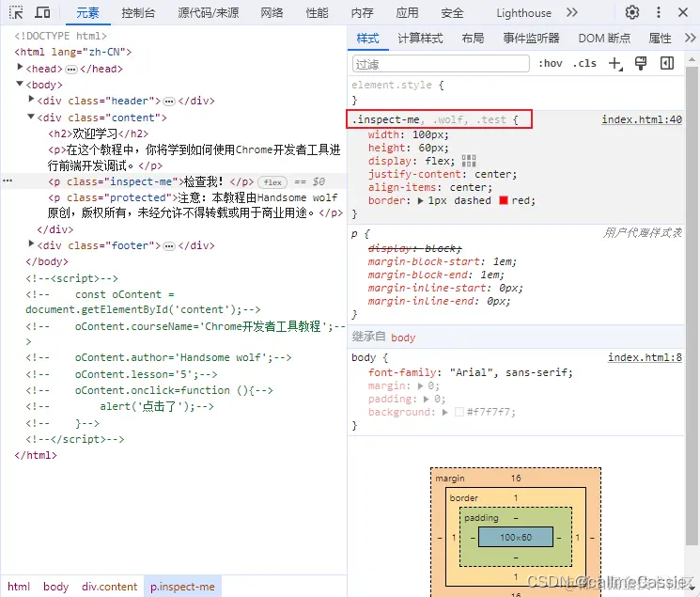Click the red border color swatch
The image size is (700, 597).
tap(504, 200)
